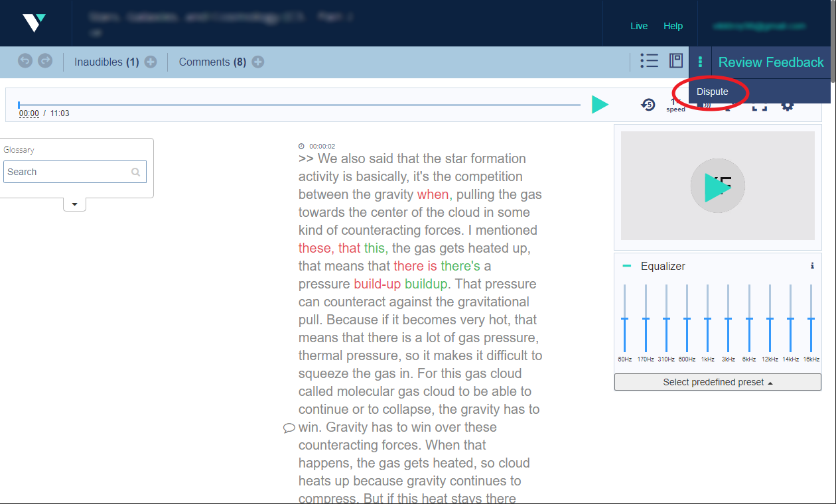This screenshot has height=504, width=836.
Task: Click the Glossary search input field
Action: [x=74, y=172]
